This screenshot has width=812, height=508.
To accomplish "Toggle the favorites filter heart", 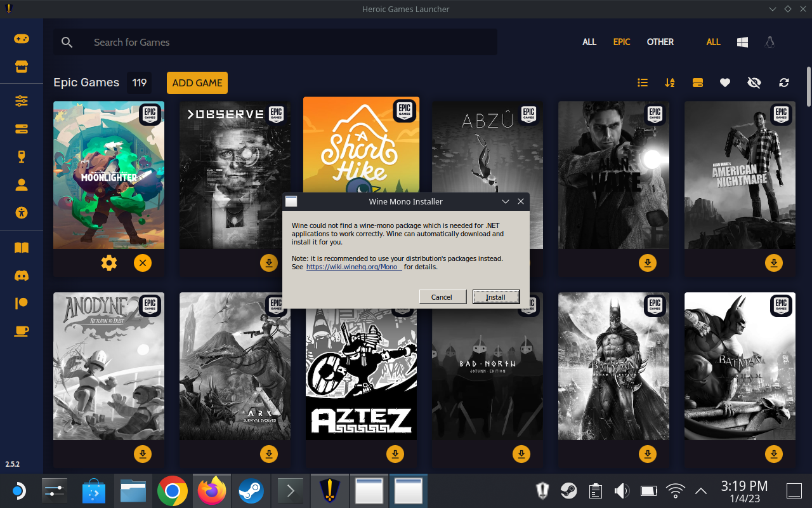I will pos(724,83).
